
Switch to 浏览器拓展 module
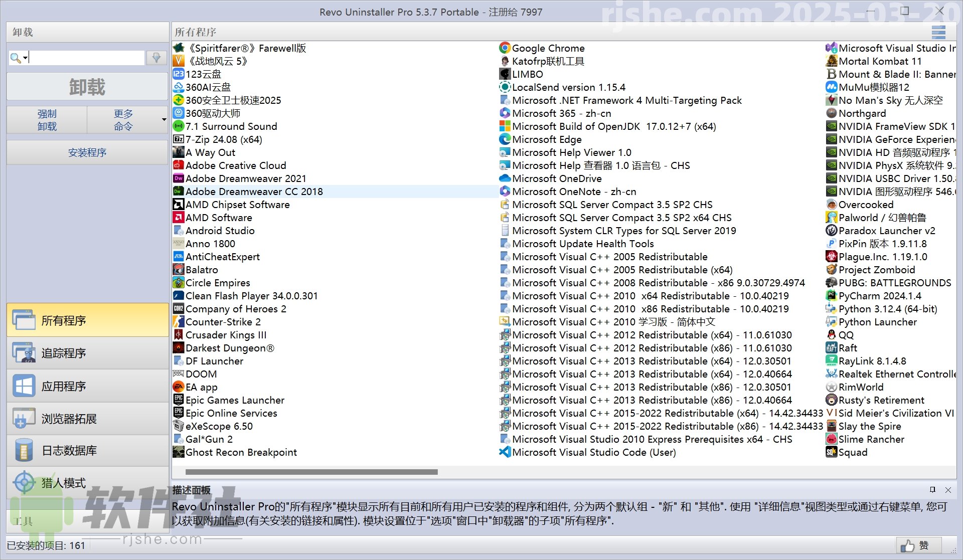point(88,419)
